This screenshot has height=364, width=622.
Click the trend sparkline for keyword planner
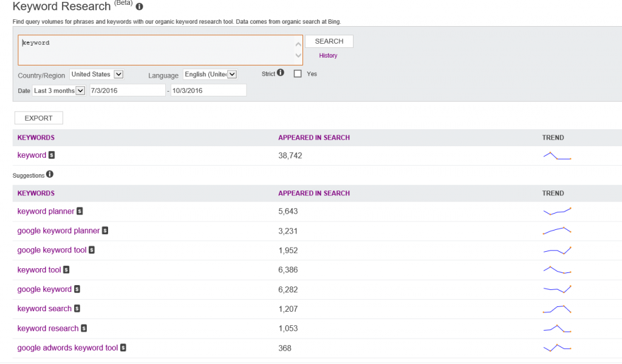tap(557, 211)
